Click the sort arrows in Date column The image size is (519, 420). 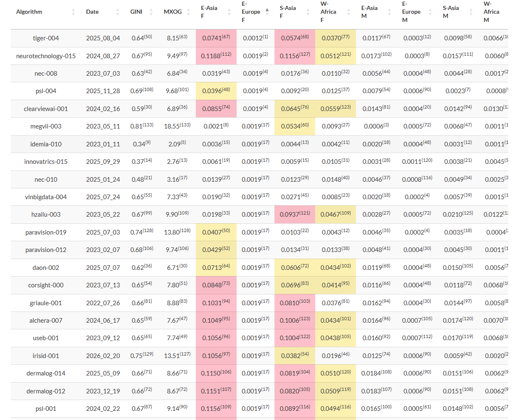click(118, 12)
